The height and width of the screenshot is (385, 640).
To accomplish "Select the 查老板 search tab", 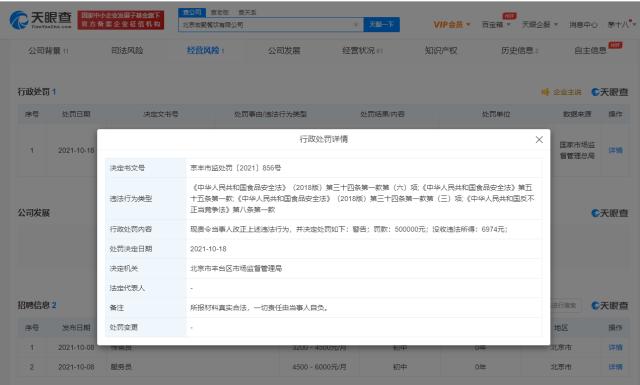I will [220, 13].
